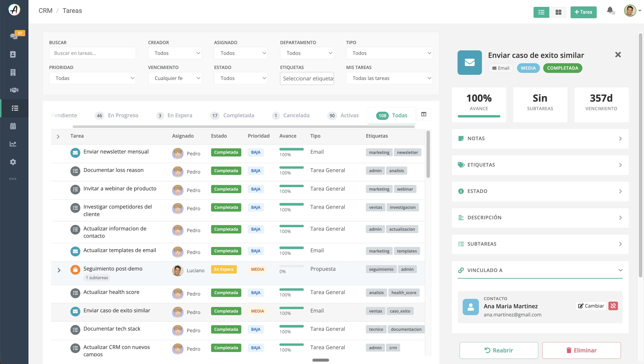This screenshot has height=364, width=644.
Task: Switch to the Completada tab
Action: [232, 115]
